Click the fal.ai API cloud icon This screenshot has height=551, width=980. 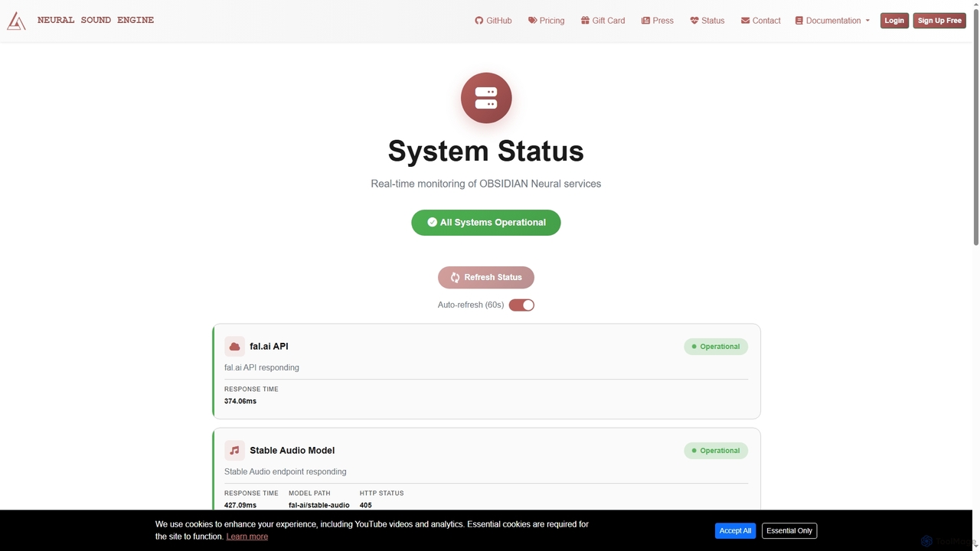(234, 347)
